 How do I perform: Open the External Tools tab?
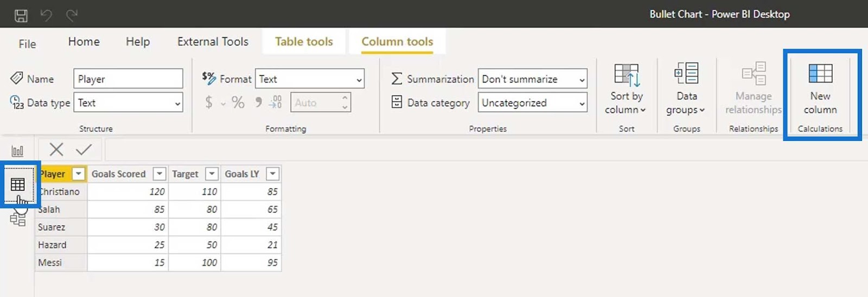click(x=213, y=42)
